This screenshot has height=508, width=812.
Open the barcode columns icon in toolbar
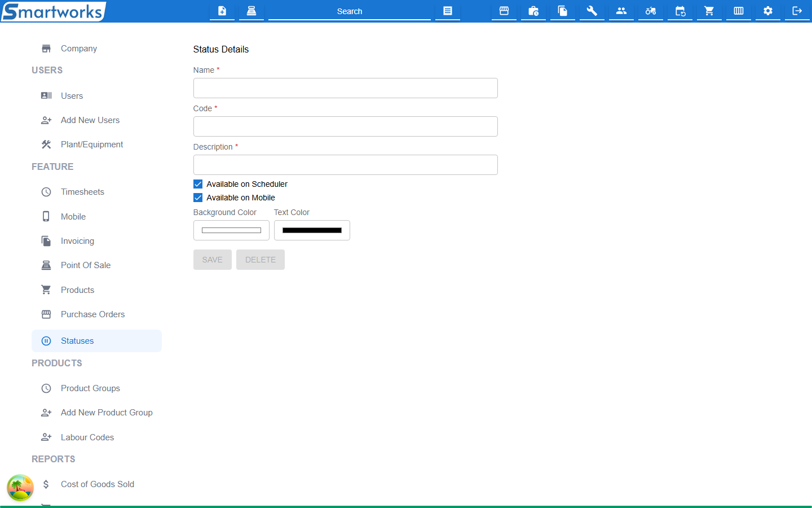[x=739, y=11]
